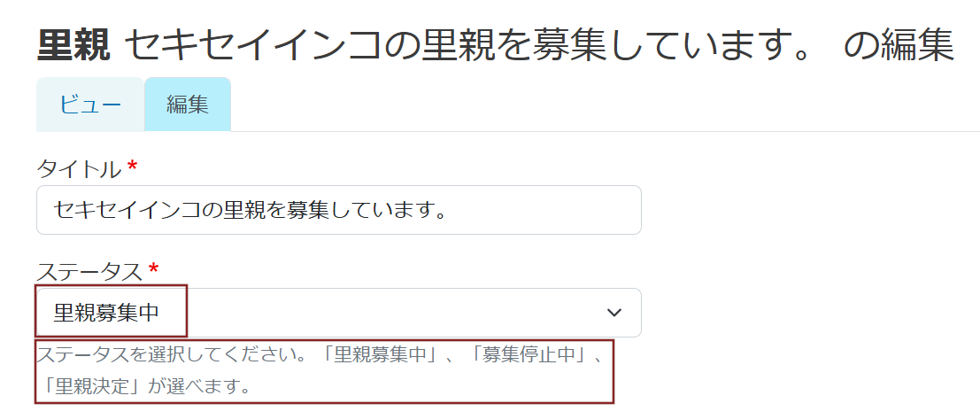This screenshot has width=980, height=419.
Task: Open the ステータス dropdown
Action: [x=338, y=313]
